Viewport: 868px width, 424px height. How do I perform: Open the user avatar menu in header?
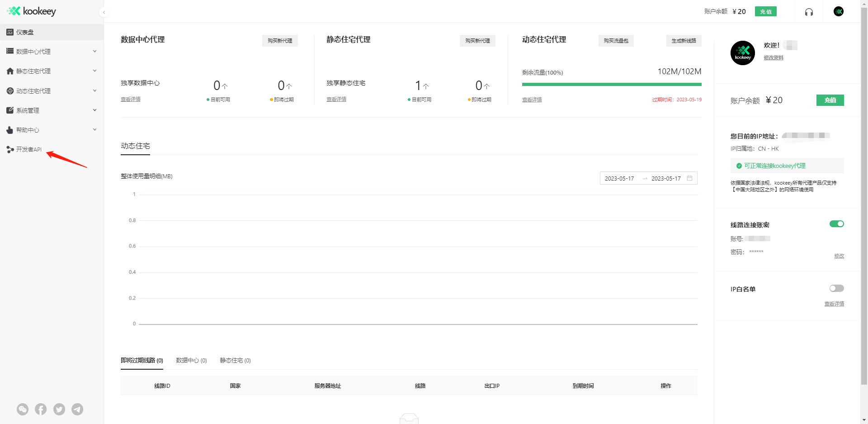(838, 11)
